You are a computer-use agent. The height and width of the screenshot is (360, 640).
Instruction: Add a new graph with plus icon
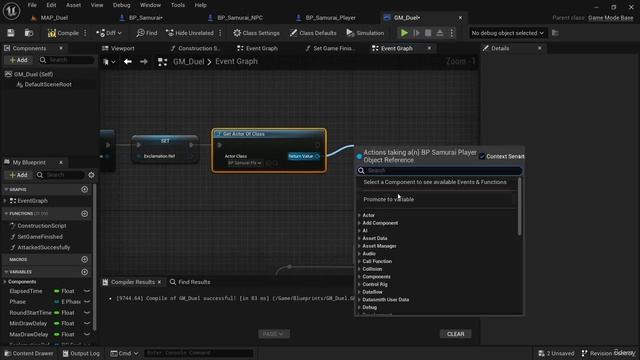click(84, 189)
